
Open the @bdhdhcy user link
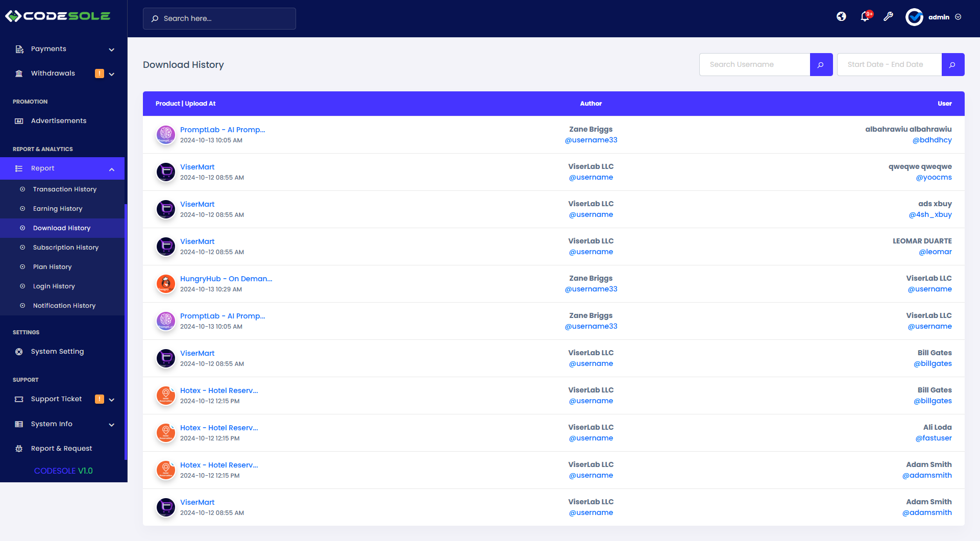(x=932, y=140)
